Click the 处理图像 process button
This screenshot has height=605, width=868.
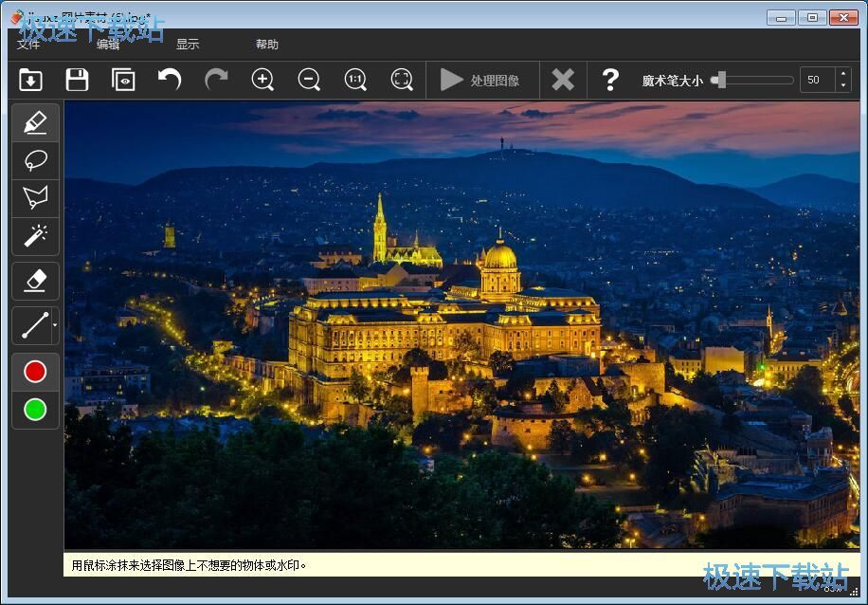pyautogui.click(x=481, y=81)
